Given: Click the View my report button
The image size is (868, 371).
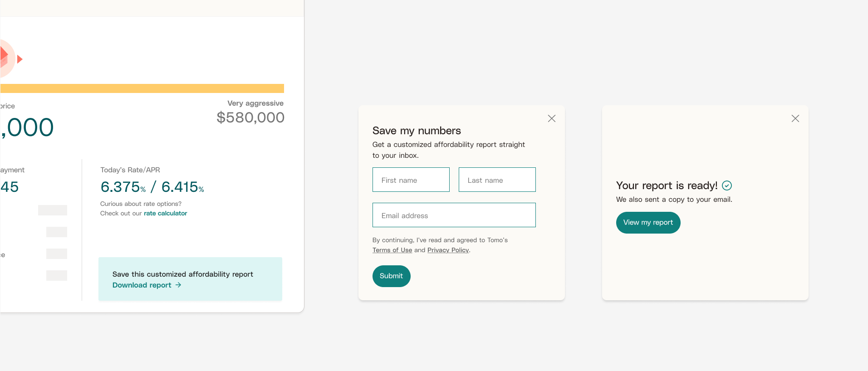Looking at the screenshot, I should (x=648, y=223).
